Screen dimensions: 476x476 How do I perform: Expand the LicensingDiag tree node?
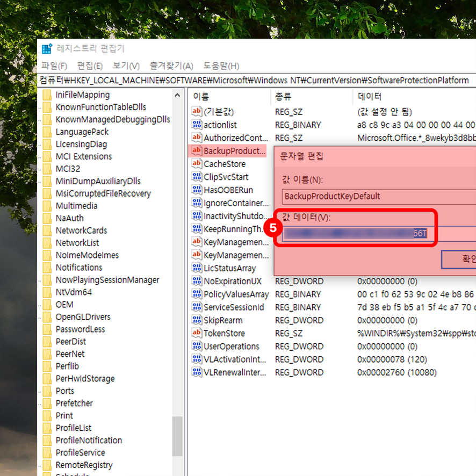click(39, 145)
